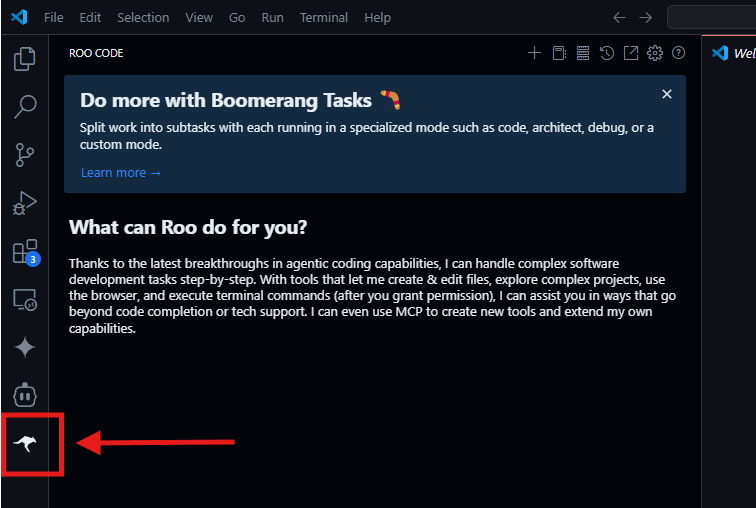Click the VS Code logo in title bar
This screenshot has width=756, height=508.
pyautogui.click(x=19, y=17)
